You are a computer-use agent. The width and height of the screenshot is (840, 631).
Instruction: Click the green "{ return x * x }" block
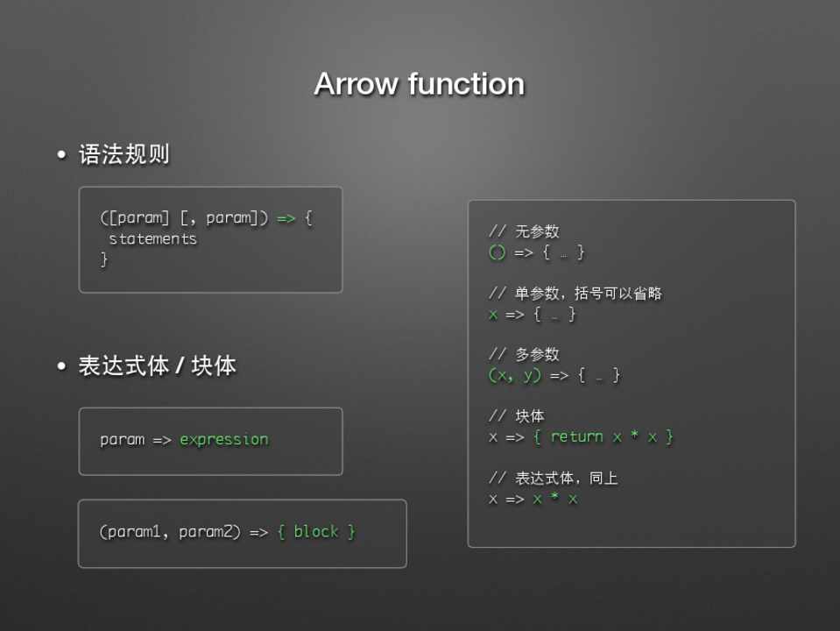pos(603,436)
